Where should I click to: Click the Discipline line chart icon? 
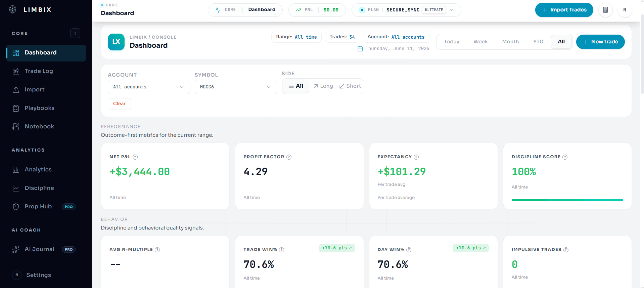16,188
